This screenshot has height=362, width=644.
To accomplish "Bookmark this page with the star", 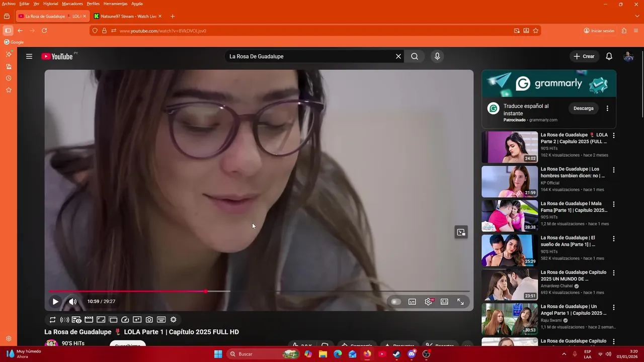I will (536, 31).
